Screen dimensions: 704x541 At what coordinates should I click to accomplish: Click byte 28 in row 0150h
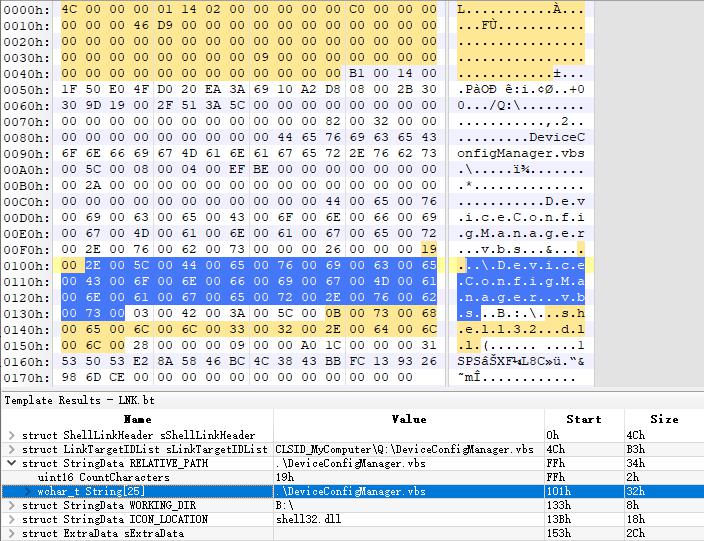[141, 345]
